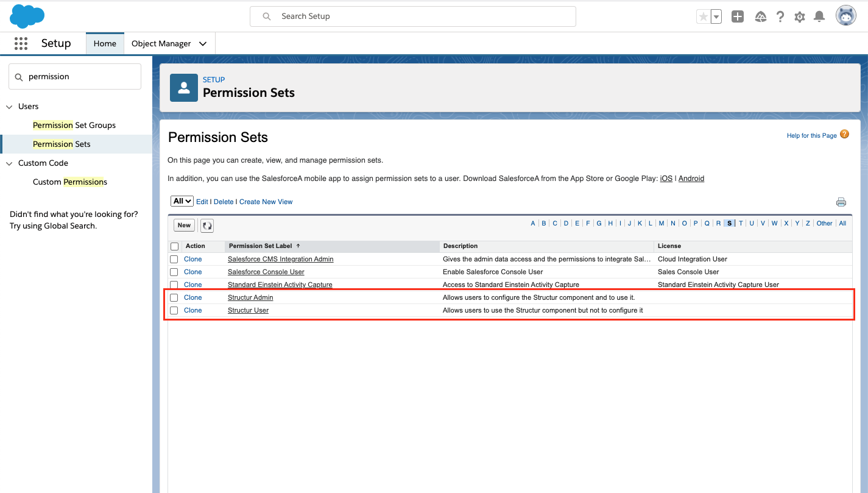Open the Notifications bell
868x493 pixels.
tap(820, 17)
